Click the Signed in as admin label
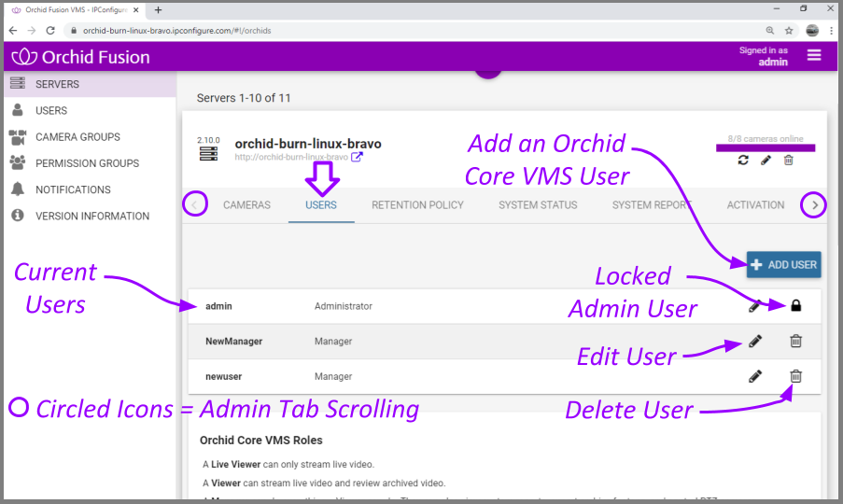 point(764,56)
